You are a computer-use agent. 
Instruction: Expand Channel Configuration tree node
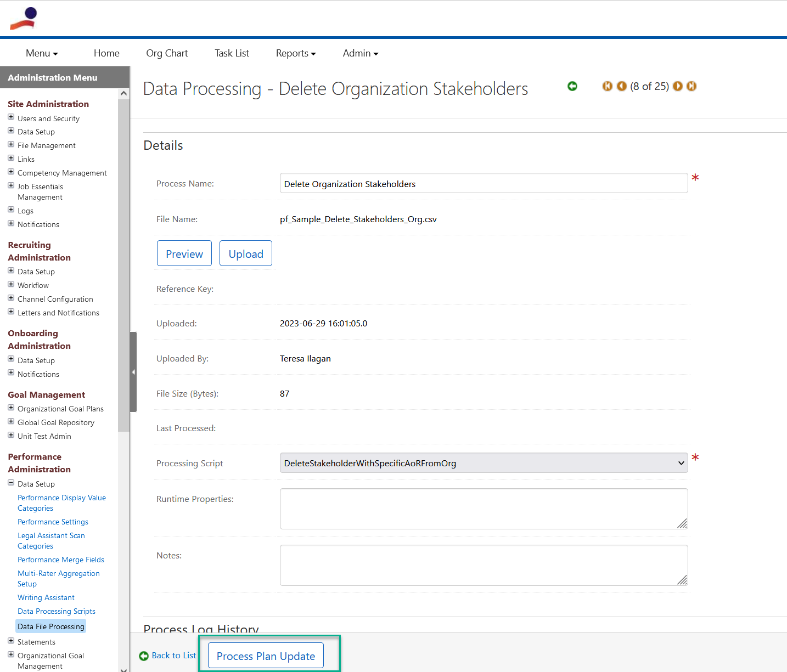pos(11,298)
